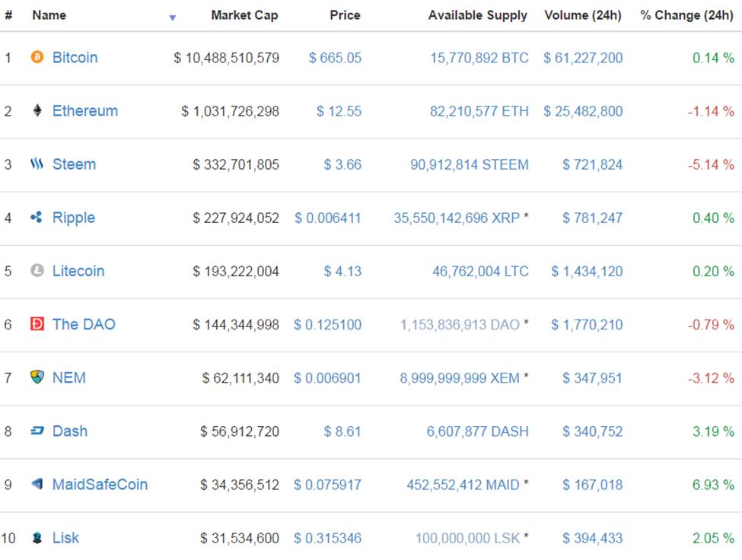
Task: Open the Dash name link
Action: click(70, 431)
